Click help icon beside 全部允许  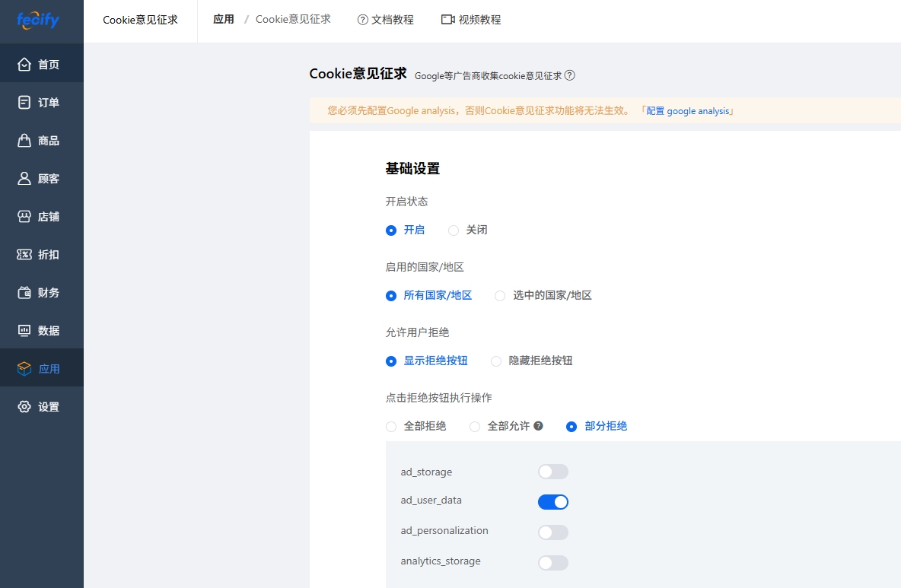pyautogui.click(x=539, y=426)
